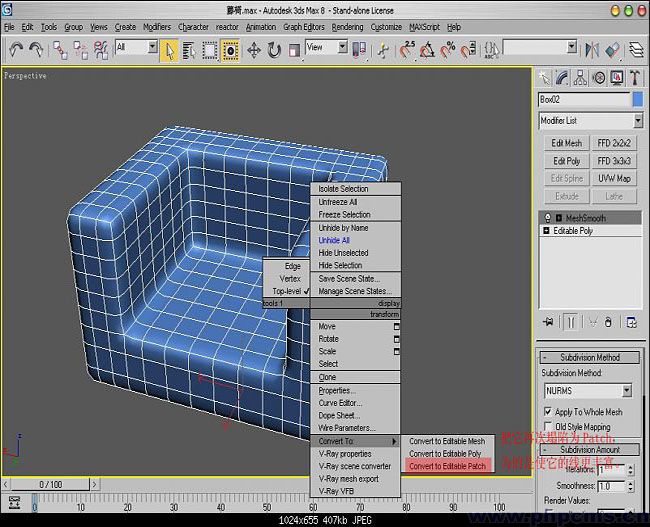Switch to the Utilities hammer panel

635,78
